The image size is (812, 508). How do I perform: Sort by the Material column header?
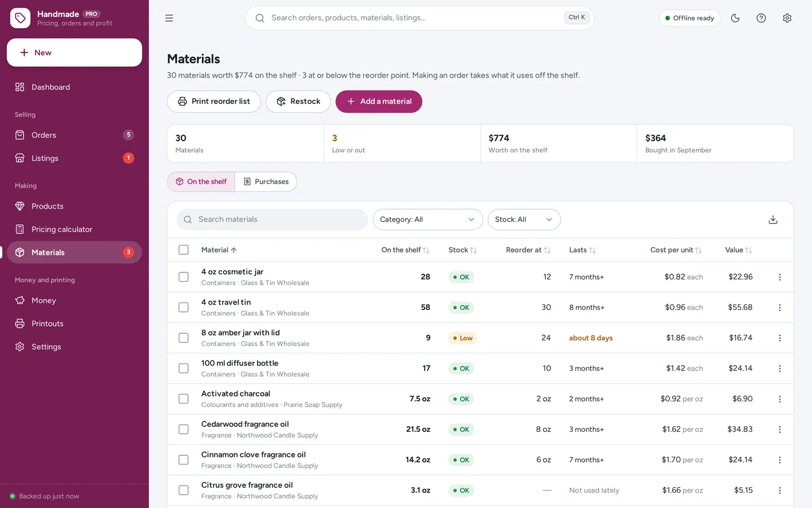[219, 250]
